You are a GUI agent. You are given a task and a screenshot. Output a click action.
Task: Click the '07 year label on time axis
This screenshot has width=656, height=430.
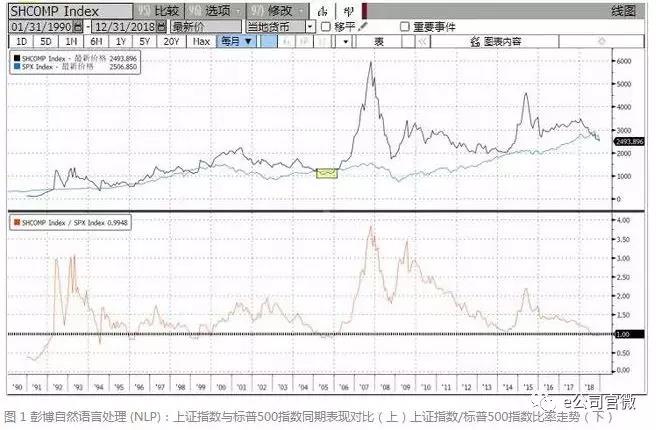coord(364,387)
